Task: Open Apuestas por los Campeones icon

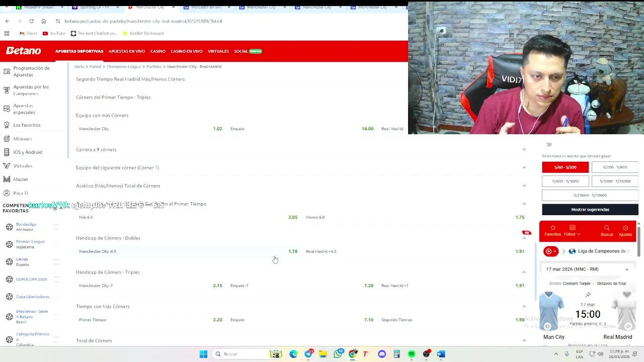Action: point(7,90)
